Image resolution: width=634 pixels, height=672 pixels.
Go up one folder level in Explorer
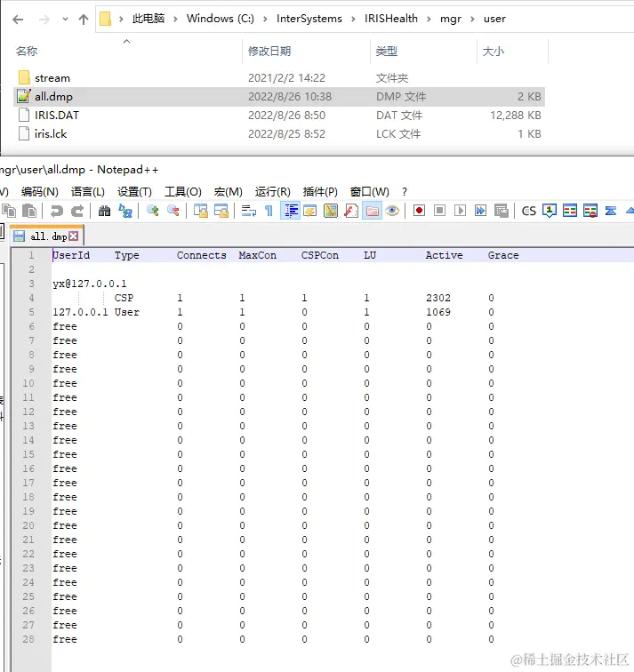(x=84, y=20)
